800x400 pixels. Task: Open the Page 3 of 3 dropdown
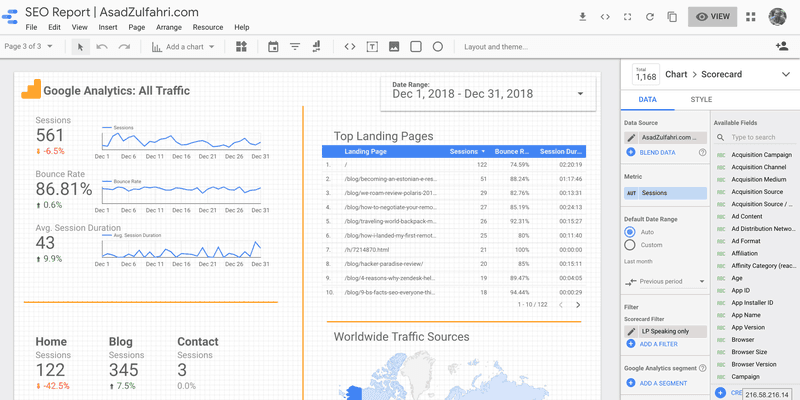coord(29,46)
